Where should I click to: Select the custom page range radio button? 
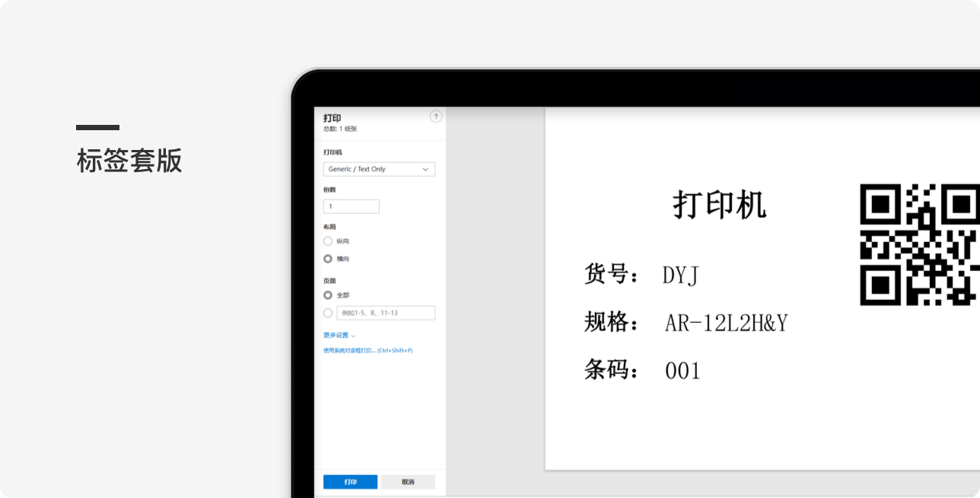328,313
